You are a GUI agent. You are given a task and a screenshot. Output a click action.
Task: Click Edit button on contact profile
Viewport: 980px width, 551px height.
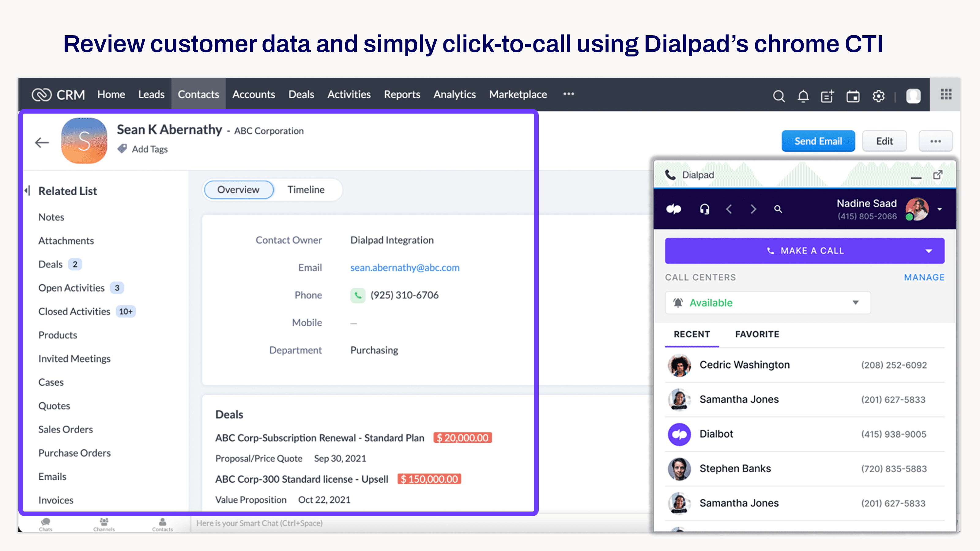click(884, 141)
